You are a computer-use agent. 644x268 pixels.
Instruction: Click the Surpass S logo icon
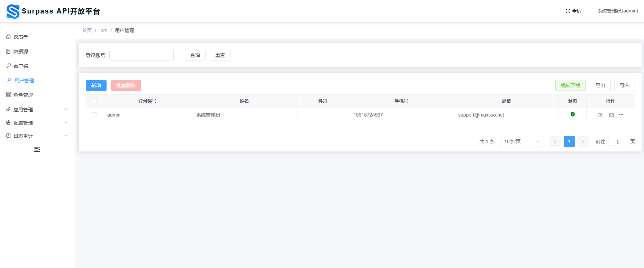(13, 11)
